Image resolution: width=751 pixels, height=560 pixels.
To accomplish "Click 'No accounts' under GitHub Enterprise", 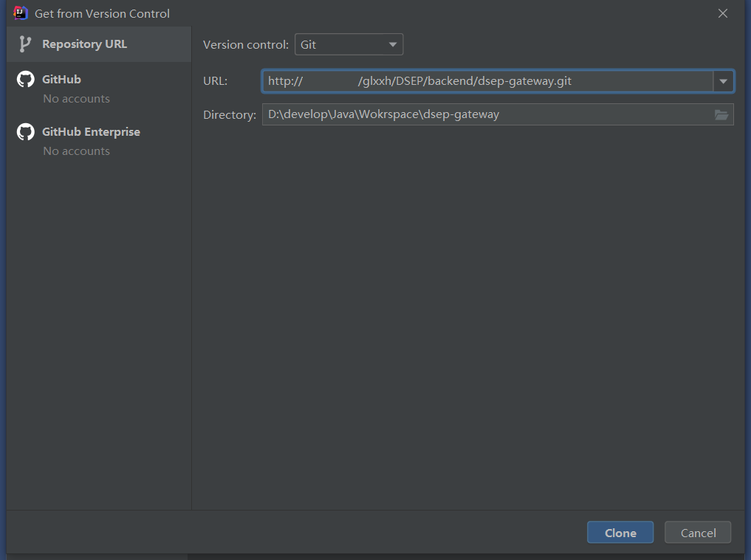I will (77, 151).
